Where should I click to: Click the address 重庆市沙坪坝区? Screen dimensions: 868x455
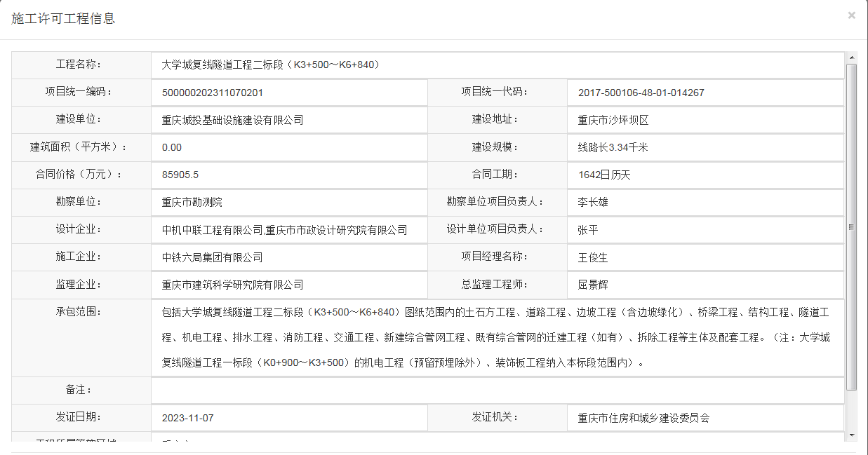[613, 120]
